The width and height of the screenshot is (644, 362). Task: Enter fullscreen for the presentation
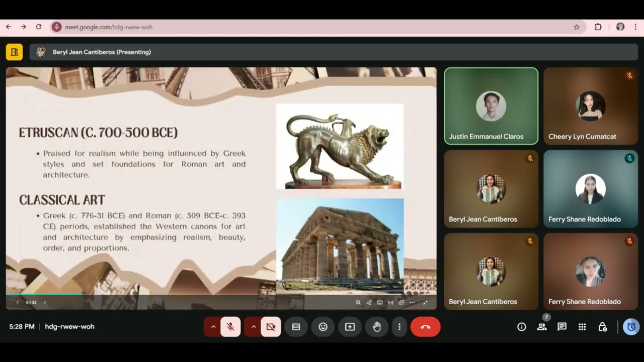[425, 303]
